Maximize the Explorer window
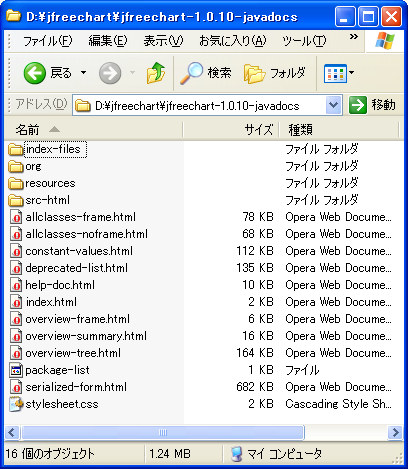The height and width of the screenshot is (469, 408). click(x=368, y=16)
